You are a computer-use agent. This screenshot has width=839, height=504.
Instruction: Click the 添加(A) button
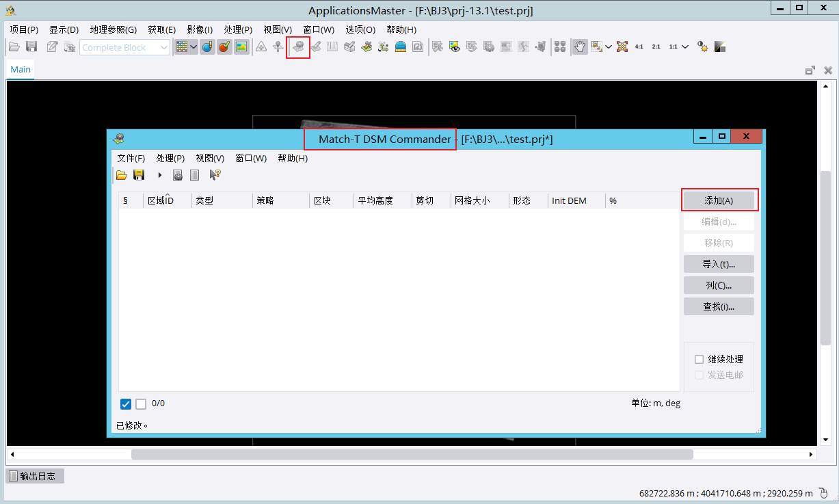(719, 201)
